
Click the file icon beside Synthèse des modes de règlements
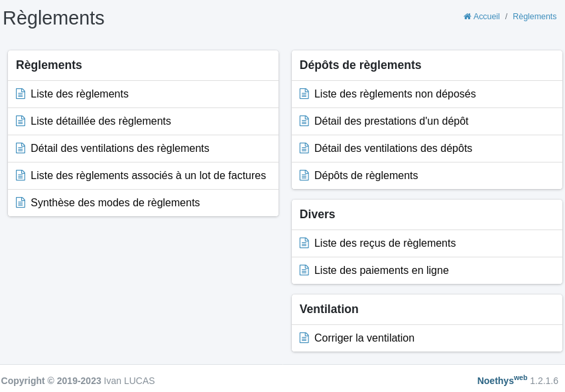click(x=21, y=202)
